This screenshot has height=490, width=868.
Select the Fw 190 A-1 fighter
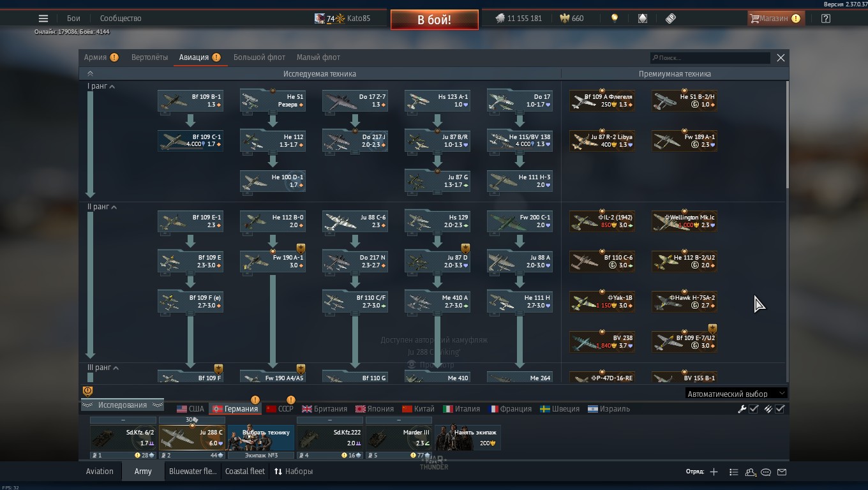(273, 262)
